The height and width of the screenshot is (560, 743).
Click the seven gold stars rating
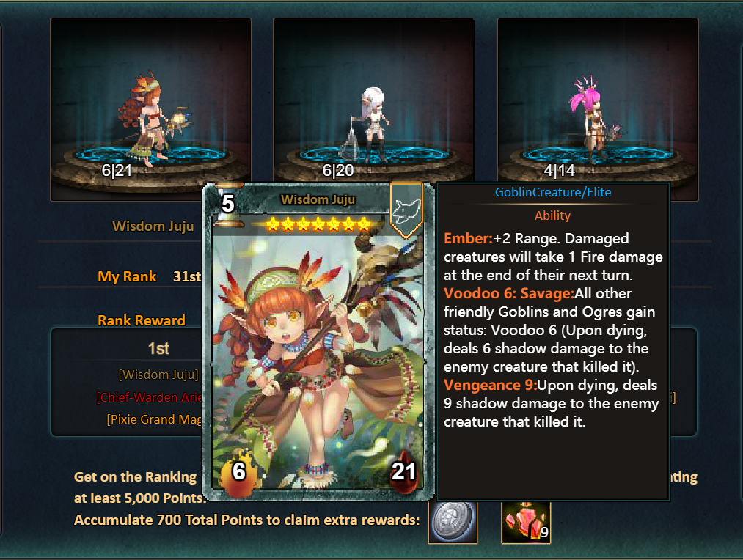318,224
